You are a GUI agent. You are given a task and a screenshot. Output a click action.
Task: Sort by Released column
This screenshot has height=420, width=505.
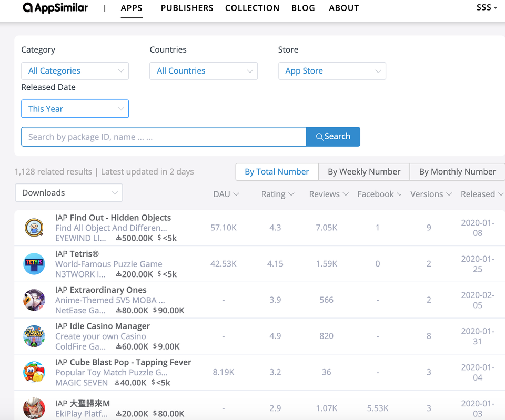click(x=482, y=194)
